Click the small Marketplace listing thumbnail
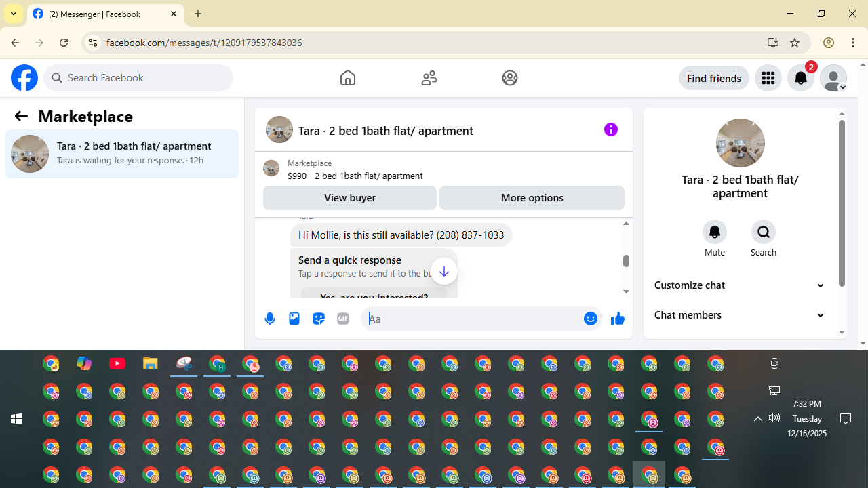 (x=271, y=168)
